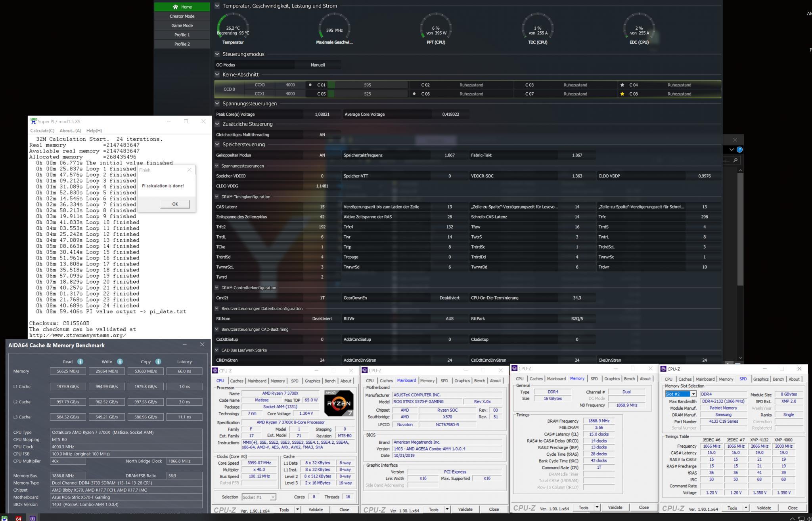
Task: Click the Copy info icon in AIDA64
Action: pos(158,361)
